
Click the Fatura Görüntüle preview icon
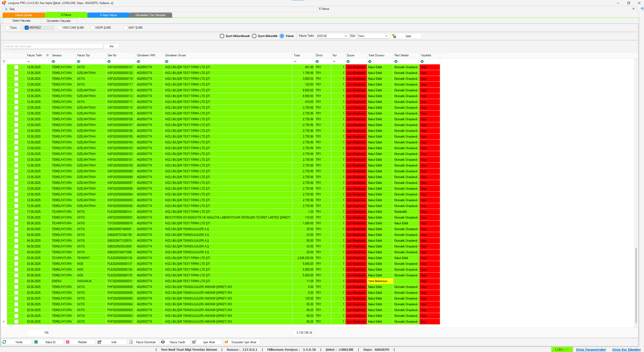(x=131, y=342)
